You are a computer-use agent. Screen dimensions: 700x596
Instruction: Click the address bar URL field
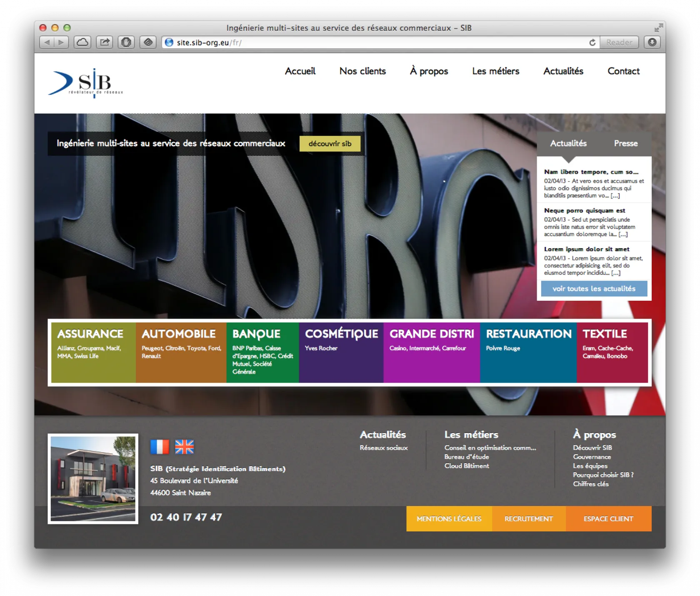375,42
